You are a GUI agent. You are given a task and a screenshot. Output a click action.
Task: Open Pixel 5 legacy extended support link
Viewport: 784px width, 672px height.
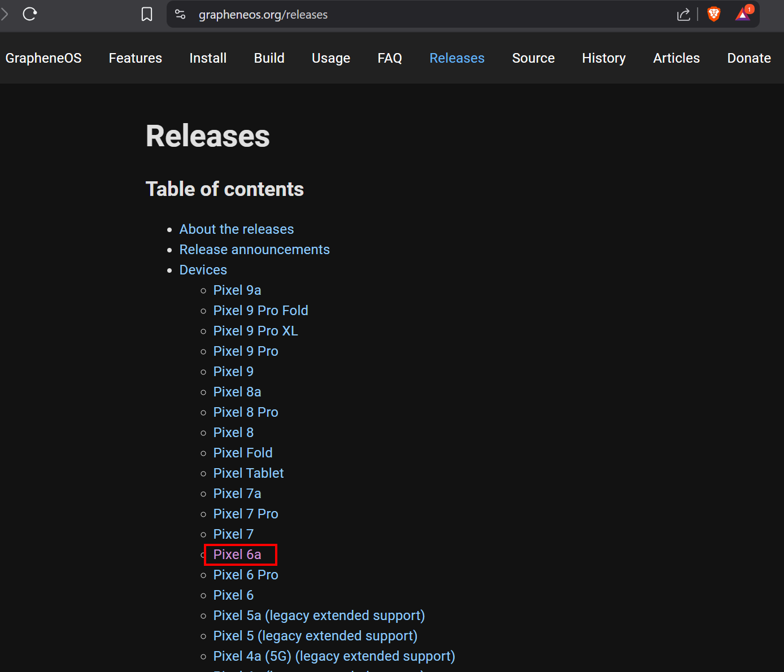[315, 636]
